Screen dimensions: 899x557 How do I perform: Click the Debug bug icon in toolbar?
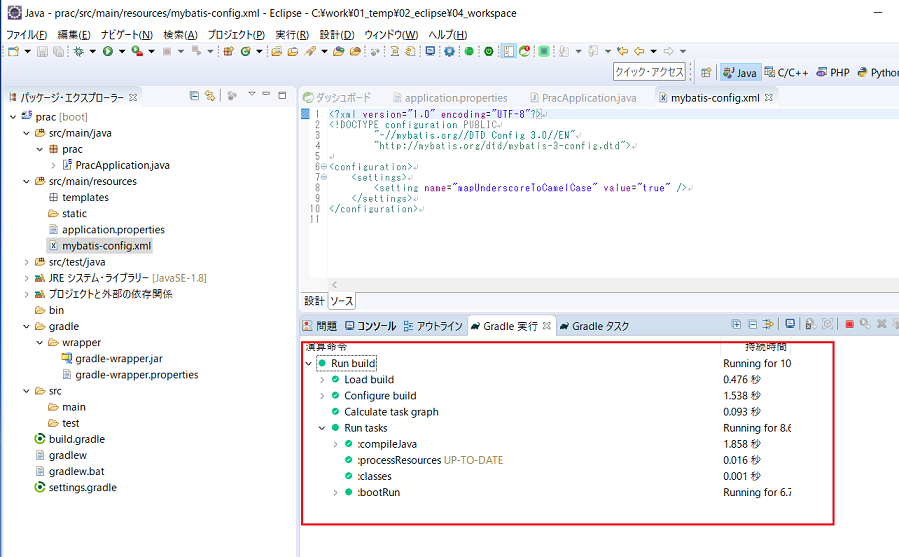click(x=79, y=51)
